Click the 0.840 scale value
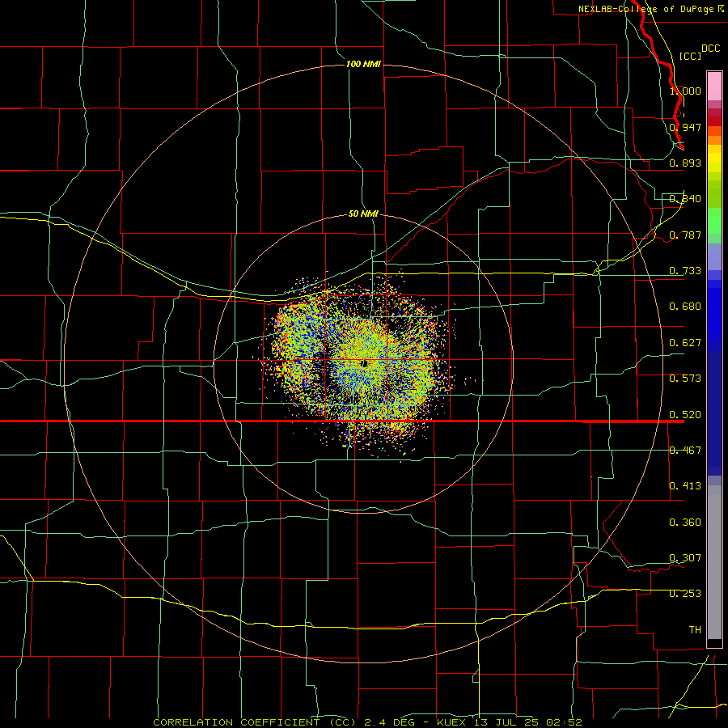728x728 pixels. click(685, 199)
